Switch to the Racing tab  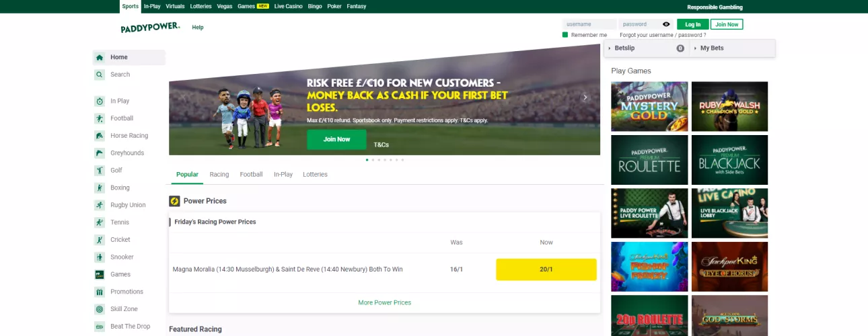coord(219,175)
